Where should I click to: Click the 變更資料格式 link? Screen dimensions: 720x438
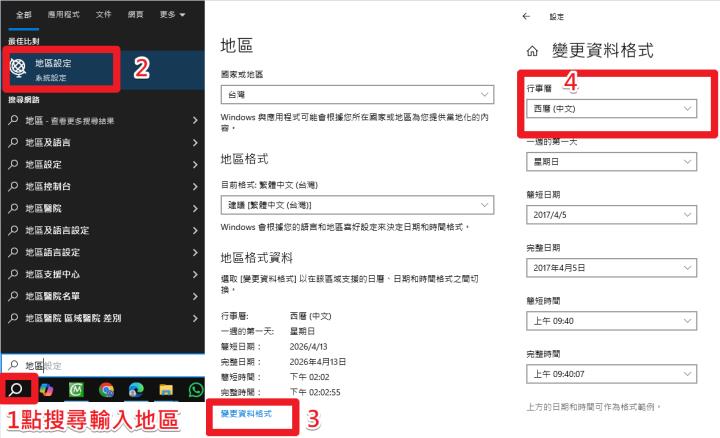pos(246,414)
